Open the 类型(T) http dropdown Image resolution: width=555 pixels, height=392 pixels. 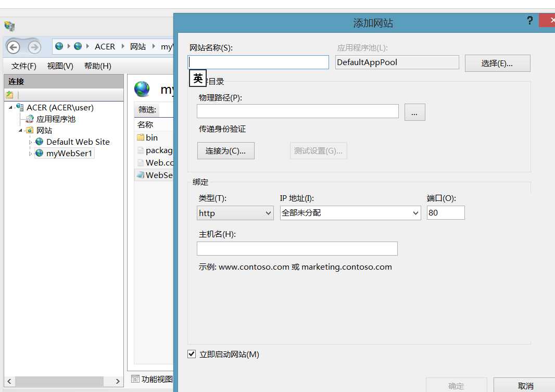tap(235, 213)
